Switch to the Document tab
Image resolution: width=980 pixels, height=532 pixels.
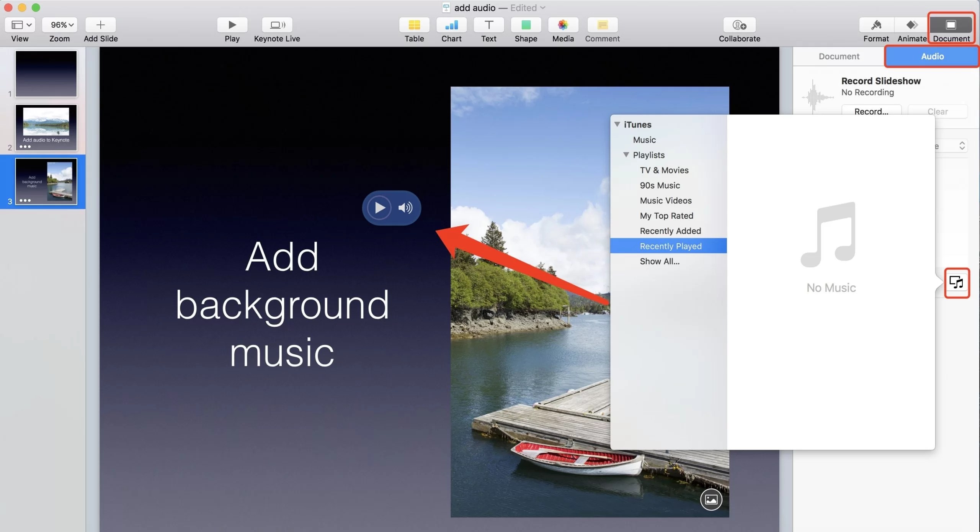click(x=838, y=56)
